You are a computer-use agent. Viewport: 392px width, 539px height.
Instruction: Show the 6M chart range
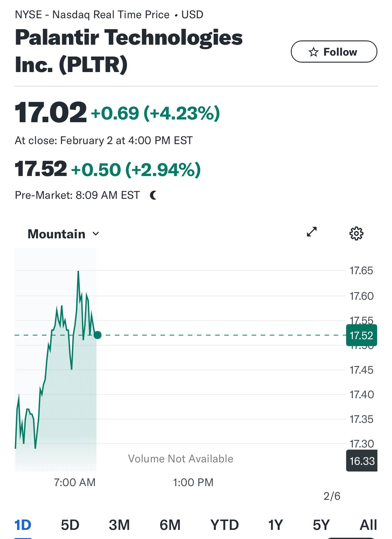170,525
